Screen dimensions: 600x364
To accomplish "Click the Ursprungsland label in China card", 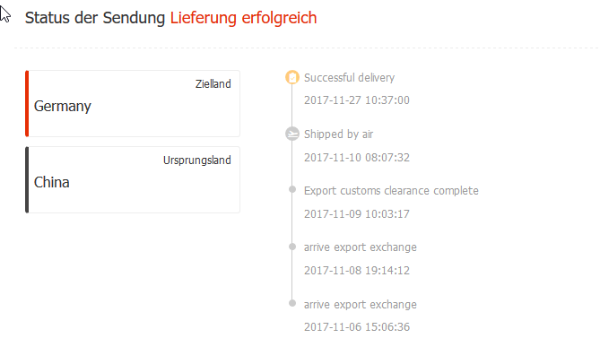I will [197, 160].
